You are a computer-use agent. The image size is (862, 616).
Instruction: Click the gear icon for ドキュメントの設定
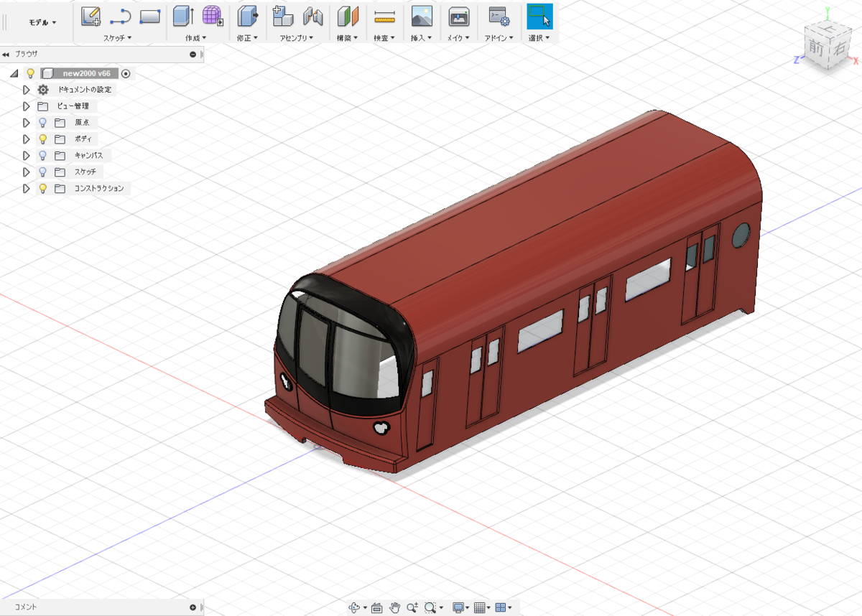(43, 90)
